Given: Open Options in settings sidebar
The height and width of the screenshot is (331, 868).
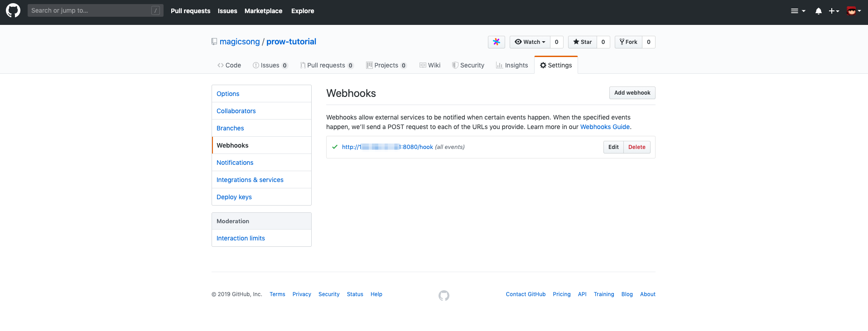Looking at the screenshot, I should 261,94.
